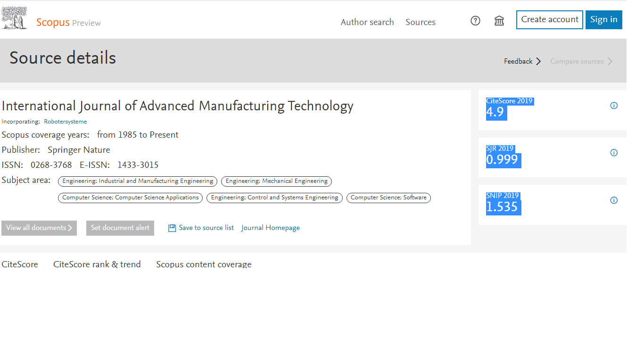Select Computer Science Applications subject tag
This screenshot has height=362, width=644.
pyautogui.click(x=131, y=198)
